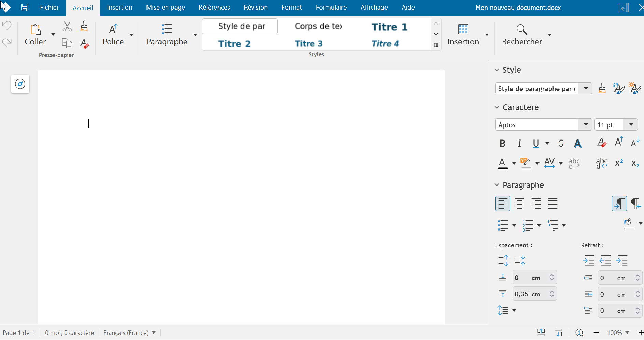The image size is (644, 340).
Task: Set left-to-right text direction
Action: coord(619,204)
